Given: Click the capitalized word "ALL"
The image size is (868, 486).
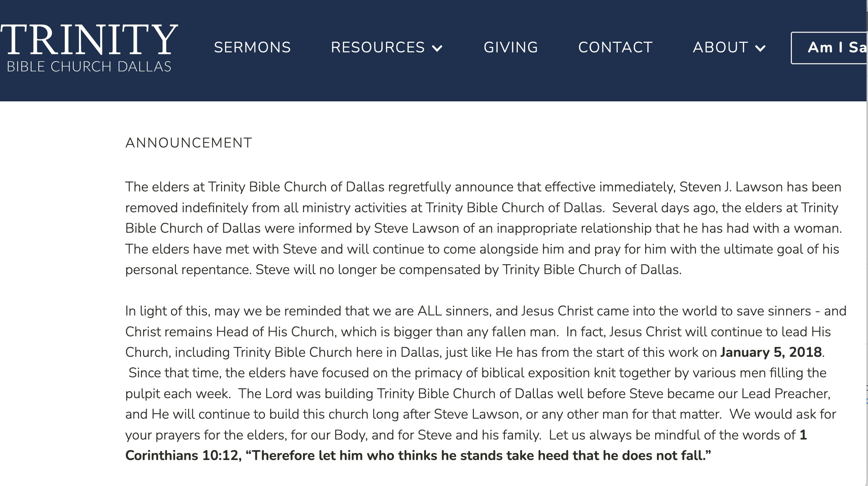Looking at the screenshot, I should (x=430, y=311).
